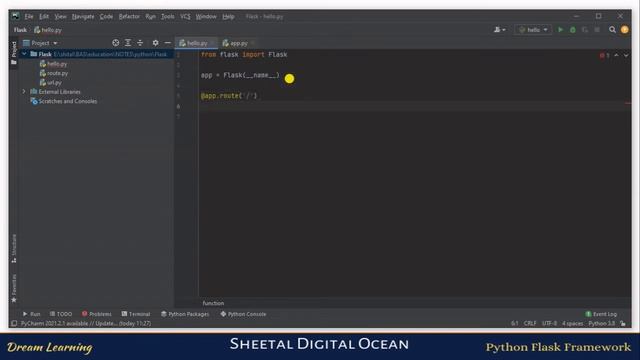Click the PyCharm logo icon in title bar
This screenshot has height=360, width=640.
16,16
